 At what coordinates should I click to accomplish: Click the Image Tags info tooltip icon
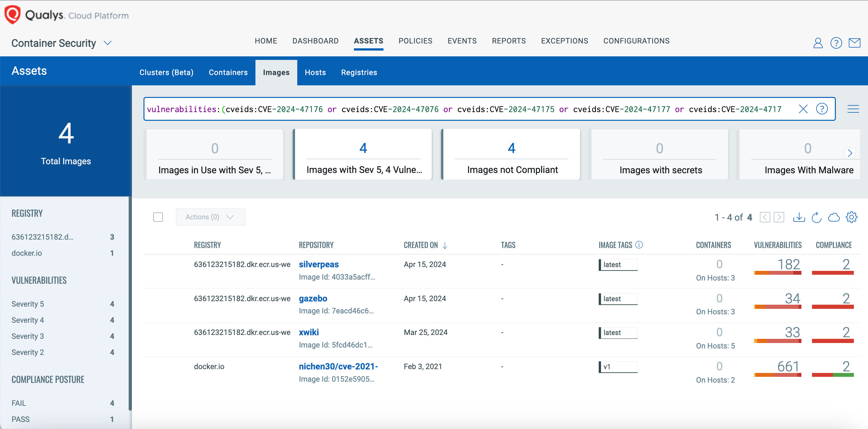click(639, 245)
